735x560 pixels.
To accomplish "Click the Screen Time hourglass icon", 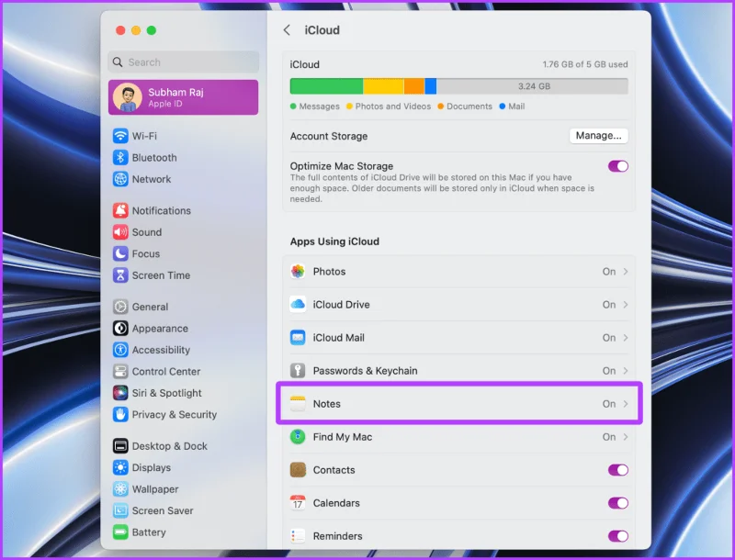I will [x=120, y=274].
